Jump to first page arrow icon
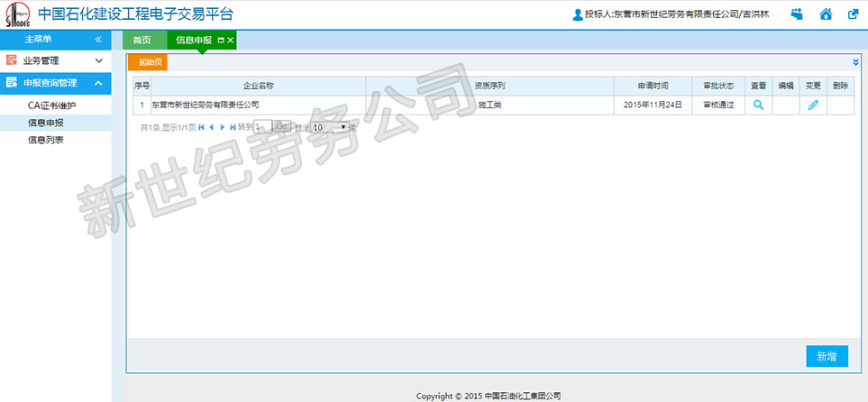This screenshot has width=868, height=402. point(201,127)
